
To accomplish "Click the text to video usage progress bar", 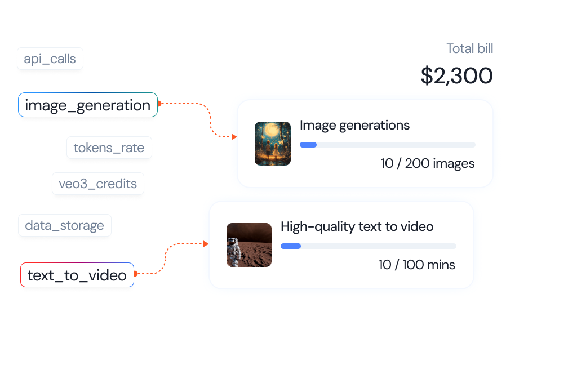I will coord(368,246).
